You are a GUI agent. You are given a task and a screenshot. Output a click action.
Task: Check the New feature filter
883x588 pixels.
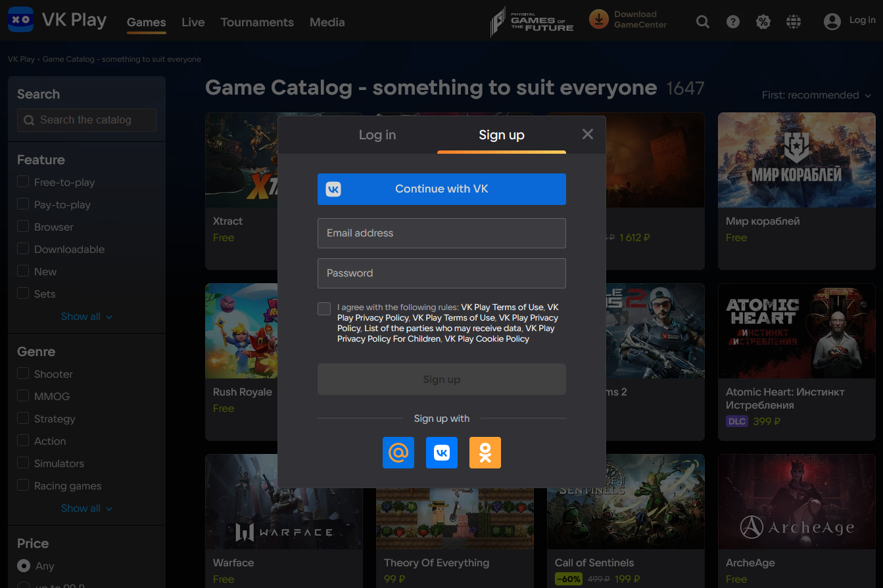(23, 271)
